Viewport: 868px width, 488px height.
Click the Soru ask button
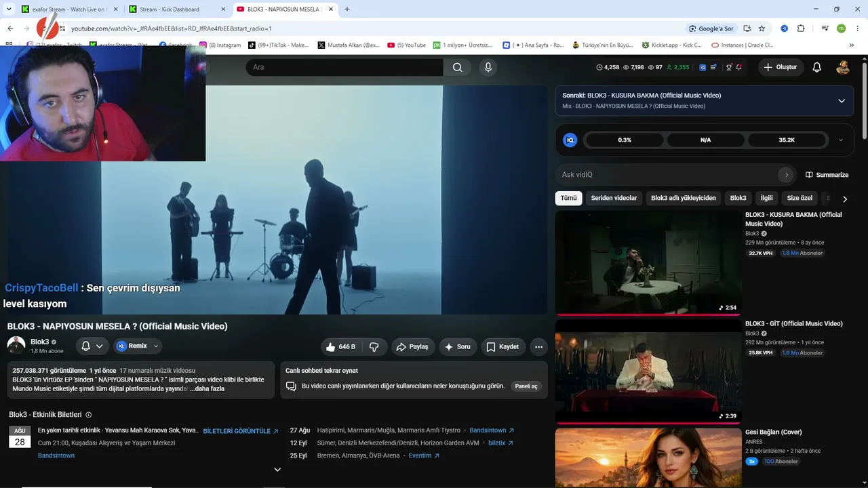[x=458, y=346]
